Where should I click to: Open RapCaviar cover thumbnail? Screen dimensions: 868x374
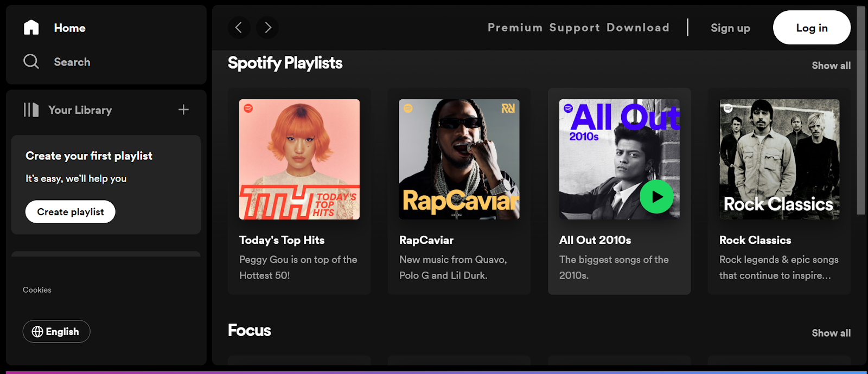pyautogui.click(x=459, y=159)
